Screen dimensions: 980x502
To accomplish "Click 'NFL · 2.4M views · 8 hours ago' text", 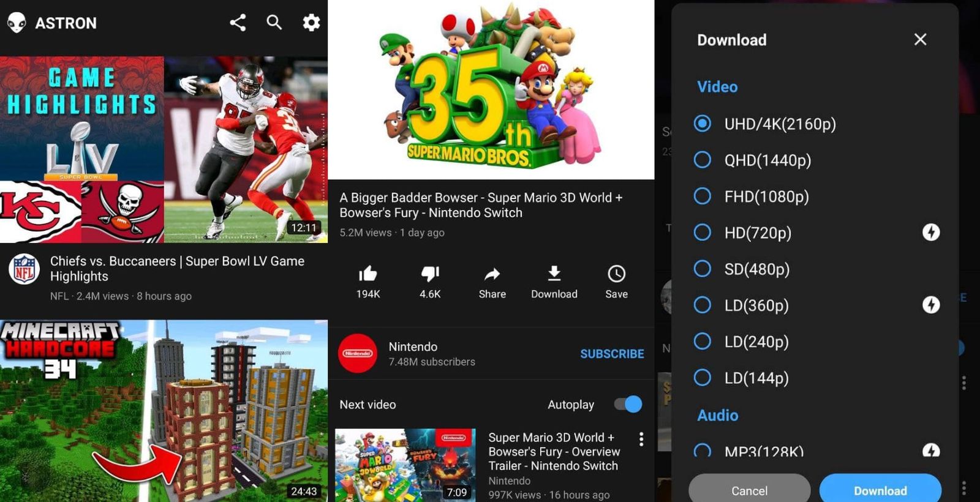I will (x=121, y=296).
